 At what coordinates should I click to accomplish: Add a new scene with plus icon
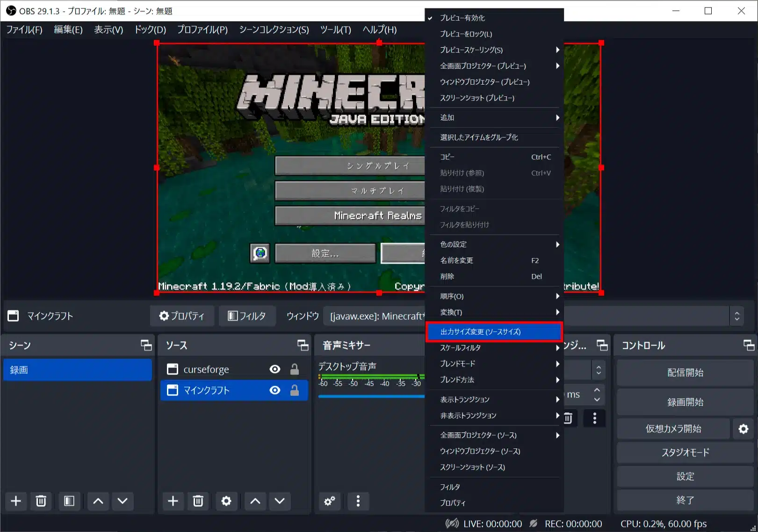click(x=16, y=501)
